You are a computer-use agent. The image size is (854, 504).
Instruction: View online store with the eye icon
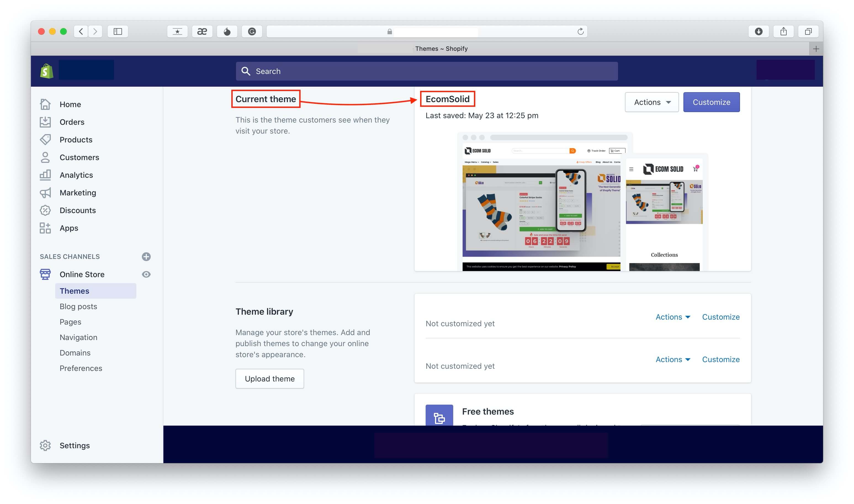point(146,274)
